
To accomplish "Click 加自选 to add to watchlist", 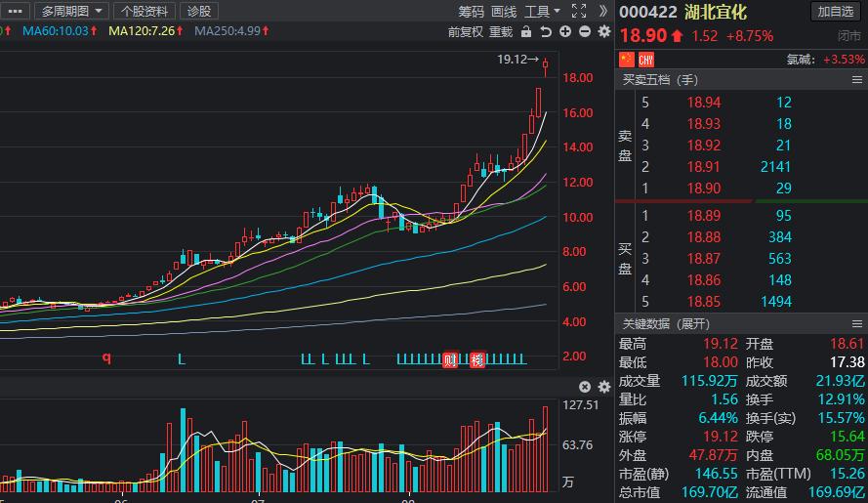I will coord(837,11).
